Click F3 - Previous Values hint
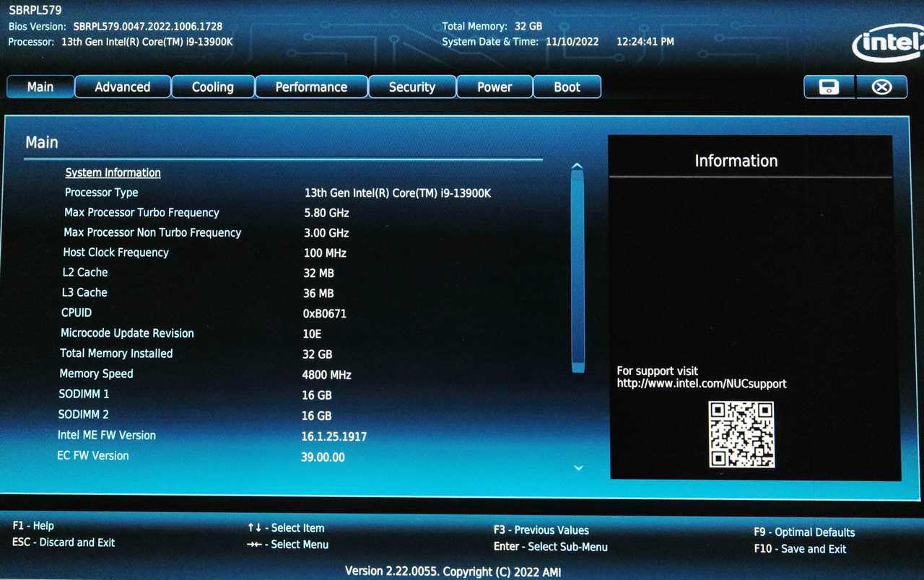The height and width of the screenshot is (580, 924). (x=541, y=530)
